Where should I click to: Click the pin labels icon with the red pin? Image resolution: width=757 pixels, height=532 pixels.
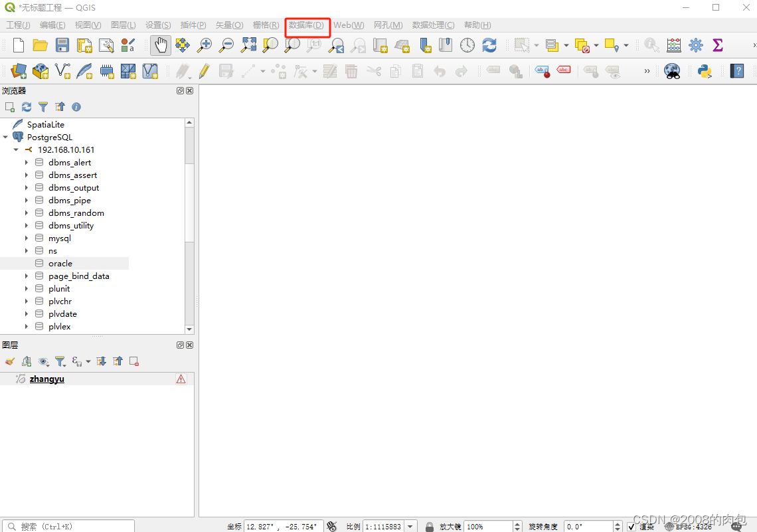click(542, 72)
